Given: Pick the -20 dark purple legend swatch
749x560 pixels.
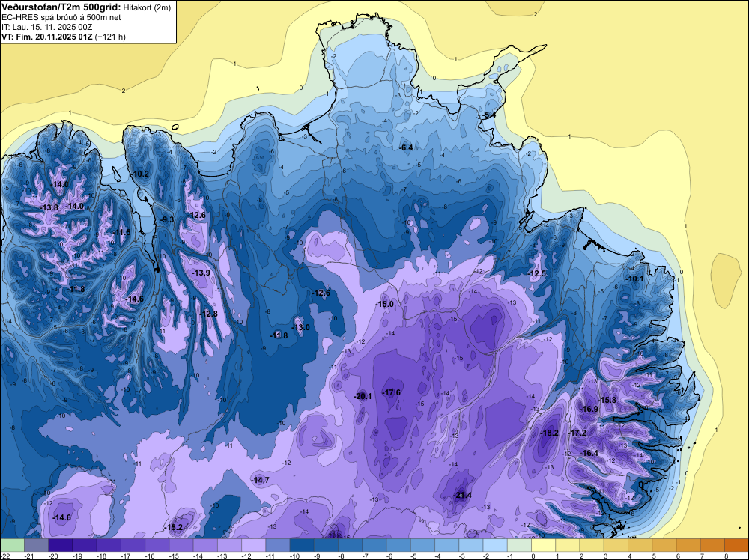Looking at the screenshot, I should coord(61,545).
